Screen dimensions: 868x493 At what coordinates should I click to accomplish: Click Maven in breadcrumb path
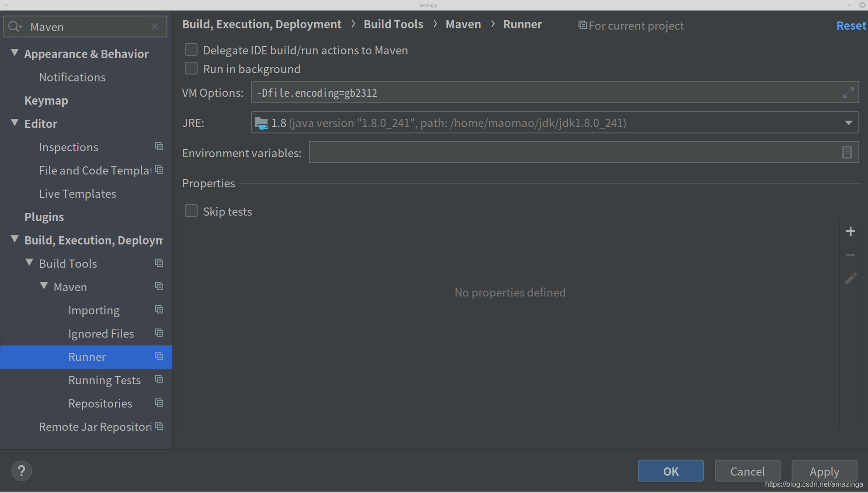click(x=463, y=24)
